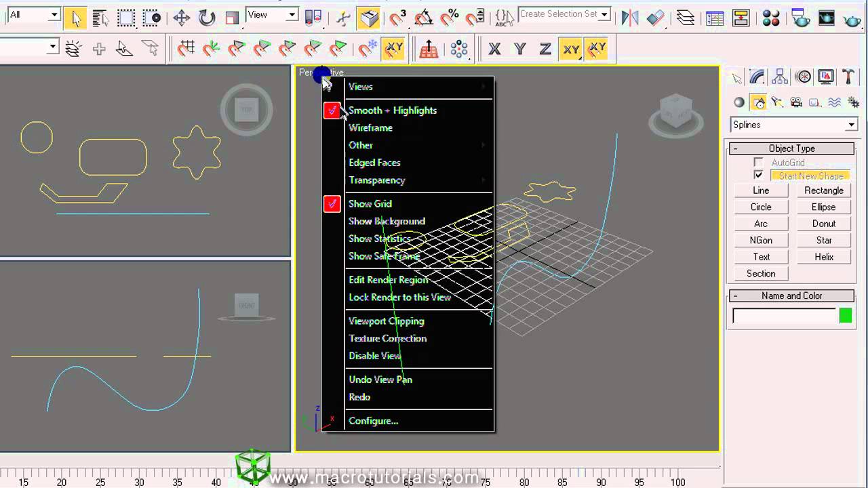The height and width of the screenshot is (488, 868).
Task: Open the Utilities hammer panel tab
Action: [848, 77]
